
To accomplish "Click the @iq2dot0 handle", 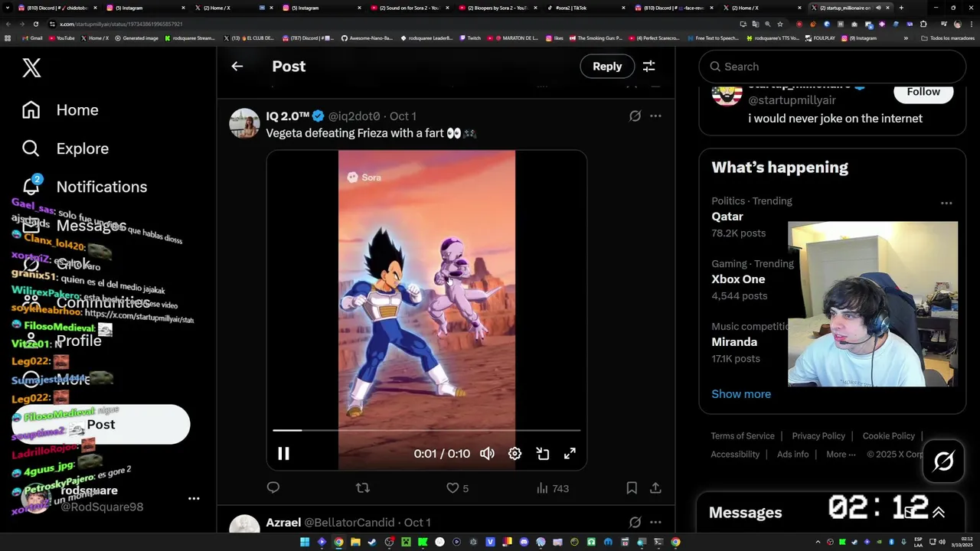I will [x=354, y=116].
